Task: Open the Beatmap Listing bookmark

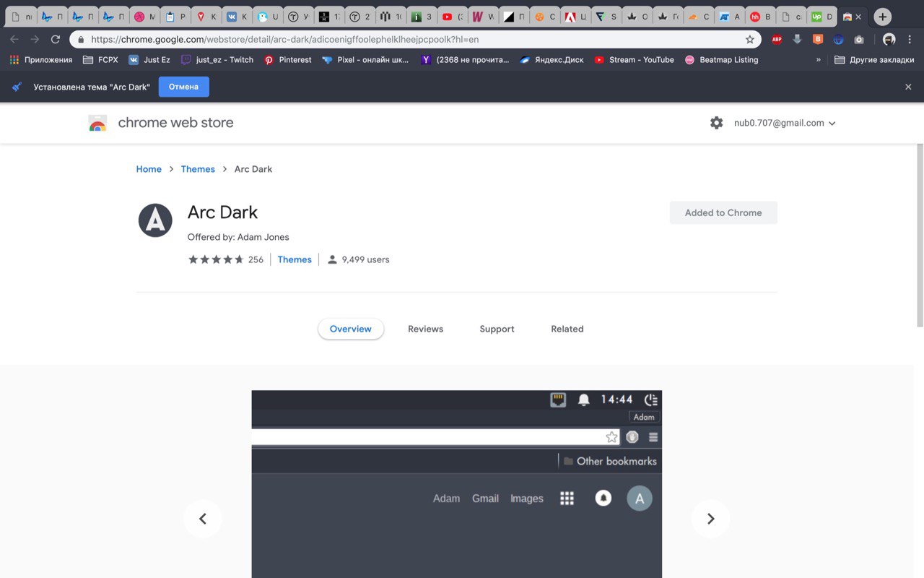Action: [721, 60]
